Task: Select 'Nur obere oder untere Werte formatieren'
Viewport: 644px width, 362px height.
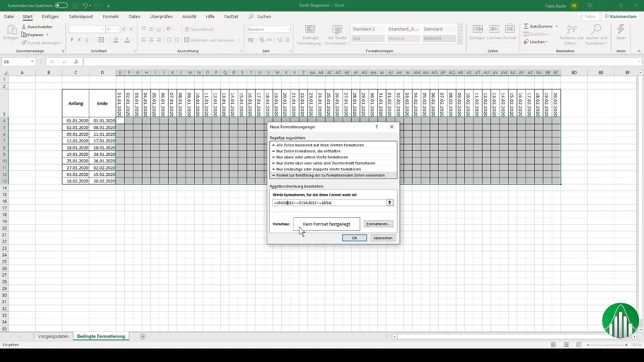Action: (x=334, y=157)
